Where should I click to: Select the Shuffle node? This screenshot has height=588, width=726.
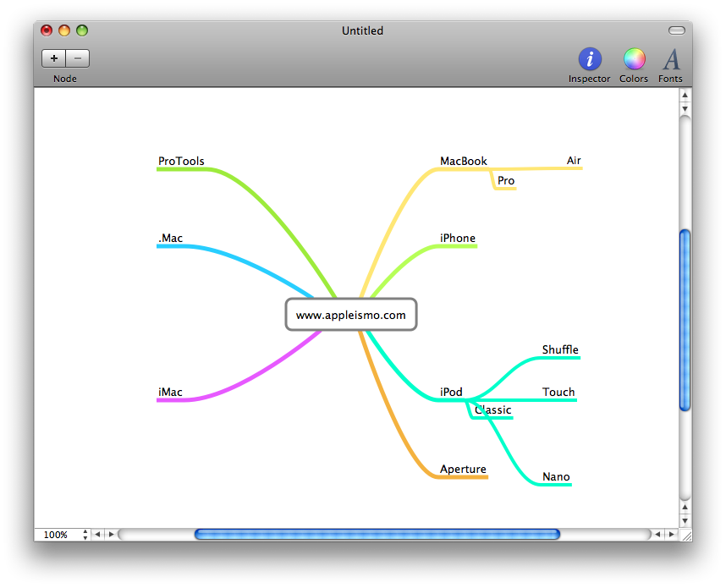(560, 349)
